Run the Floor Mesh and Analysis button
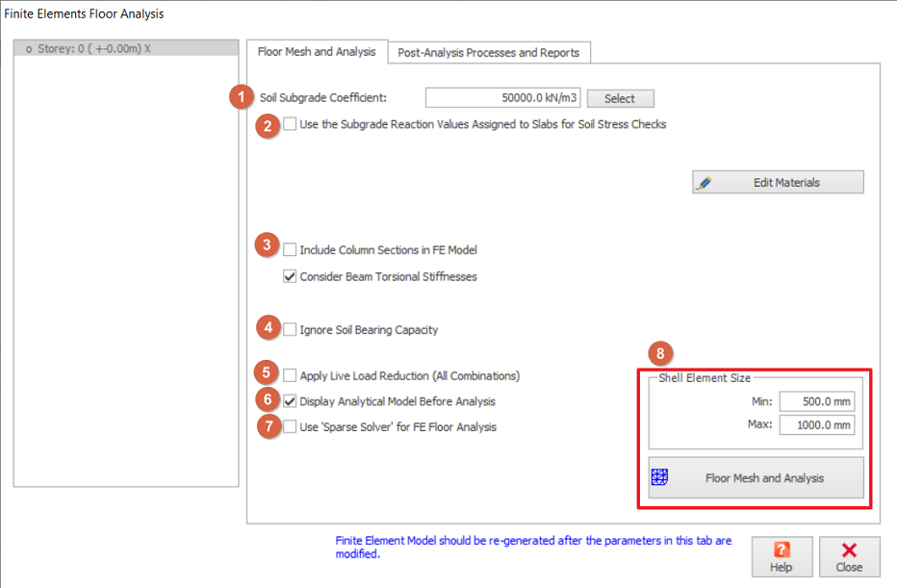 764,477
